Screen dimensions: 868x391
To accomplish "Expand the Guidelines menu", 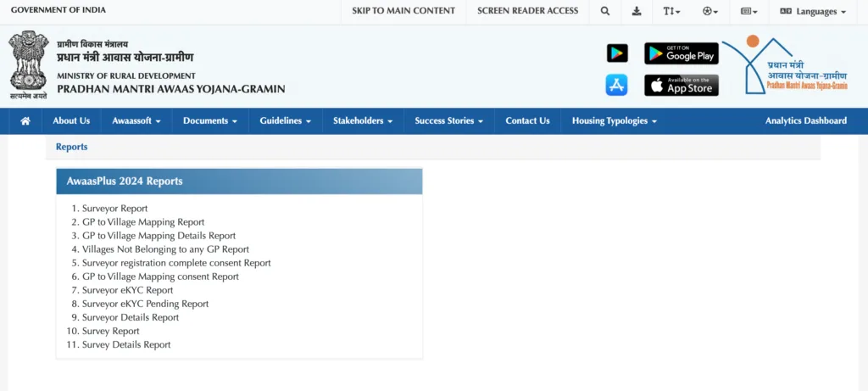I will [285, 120].
